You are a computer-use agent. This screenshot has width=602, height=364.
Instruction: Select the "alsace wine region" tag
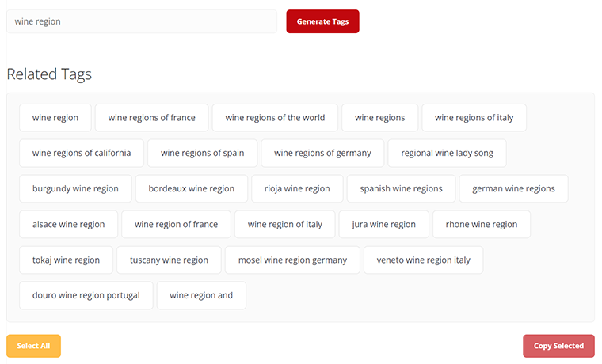68,225
